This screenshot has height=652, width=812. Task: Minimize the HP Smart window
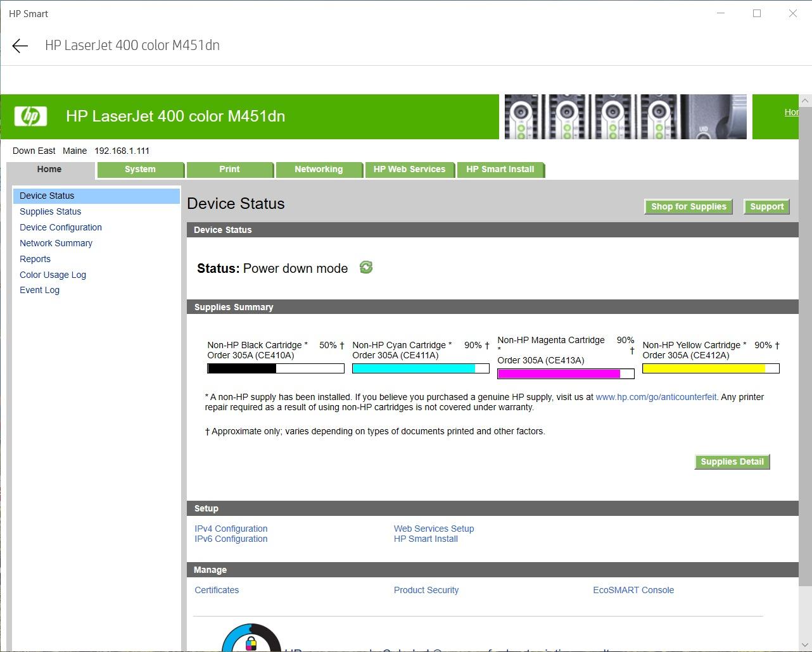[x=721, y=13]
